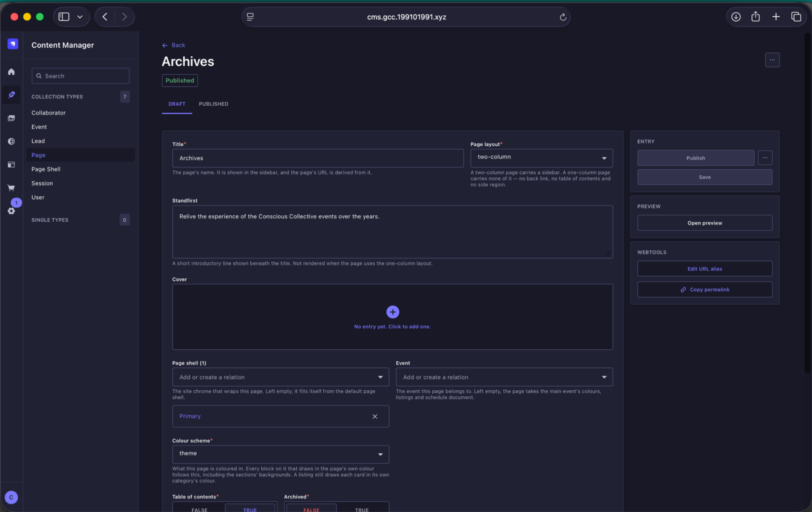The image size is (812, 512).
Task: Open the Collaborator collection type
Action: tap(48, 113)
